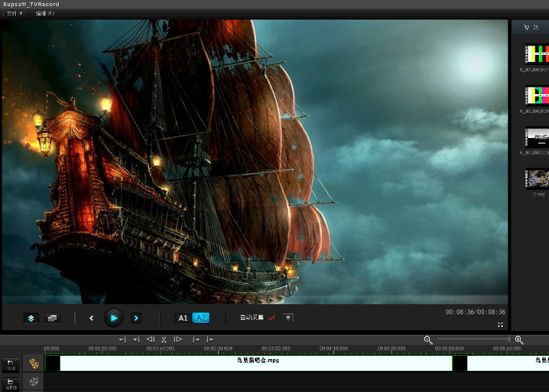
Task: Click the previous frame trim icon
Action: coord(151,339)
